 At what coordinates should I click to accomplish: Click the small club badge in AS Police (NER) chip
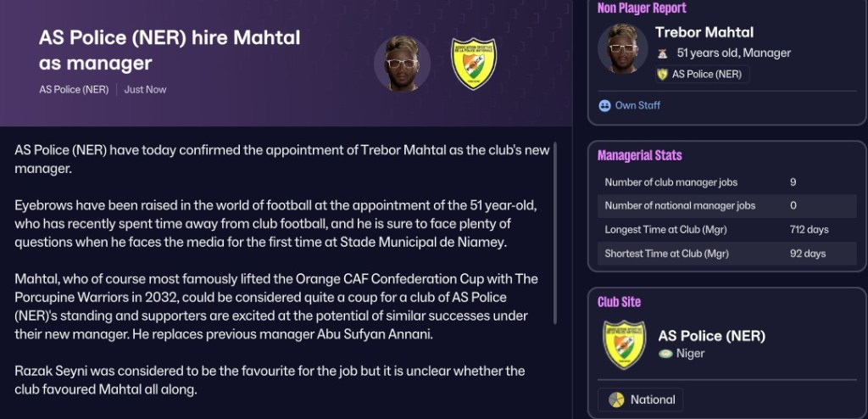[662, 75]
